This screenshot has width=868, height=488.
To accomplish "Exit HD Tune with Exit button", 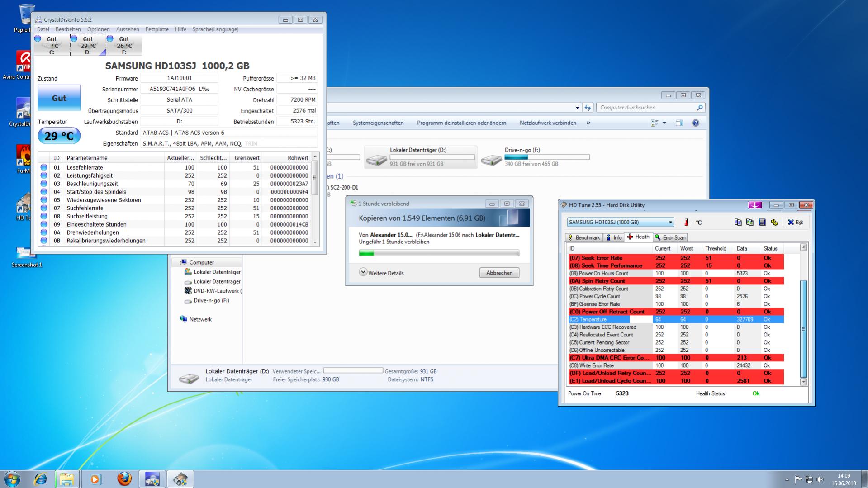I will click(x=795, y=223).
